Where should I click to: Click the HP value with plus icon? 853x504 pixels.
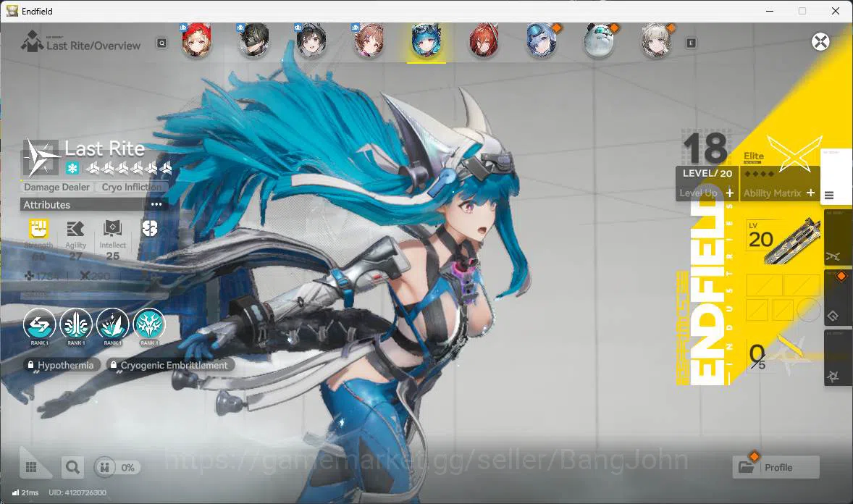pyautogui.click(x=43, y=277)
